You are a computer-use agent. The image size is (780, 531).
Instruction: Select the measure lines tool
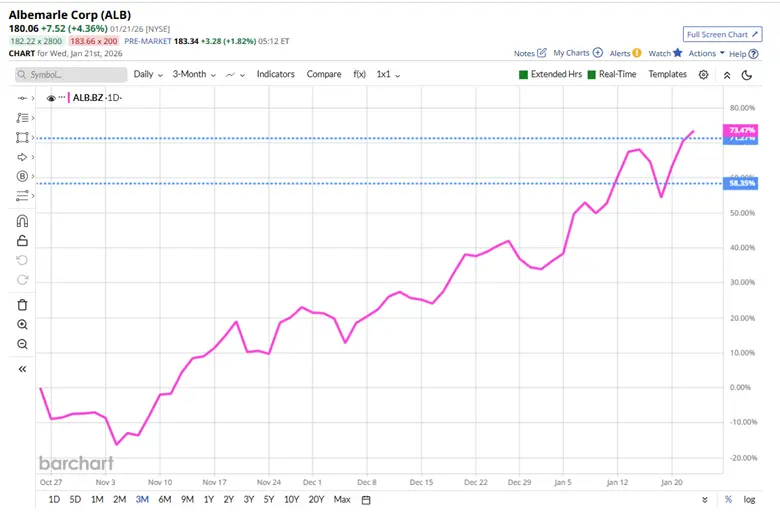point(22,196)
